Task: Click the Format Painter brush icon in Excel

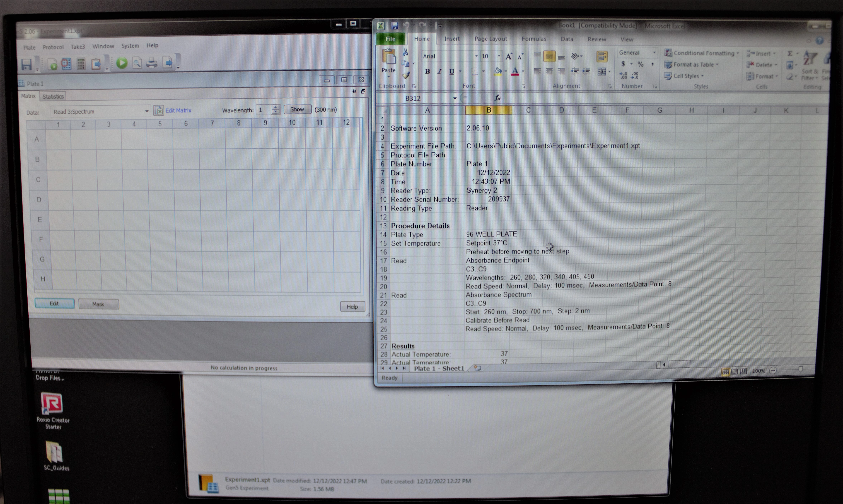Action: [x=406, y=75]
